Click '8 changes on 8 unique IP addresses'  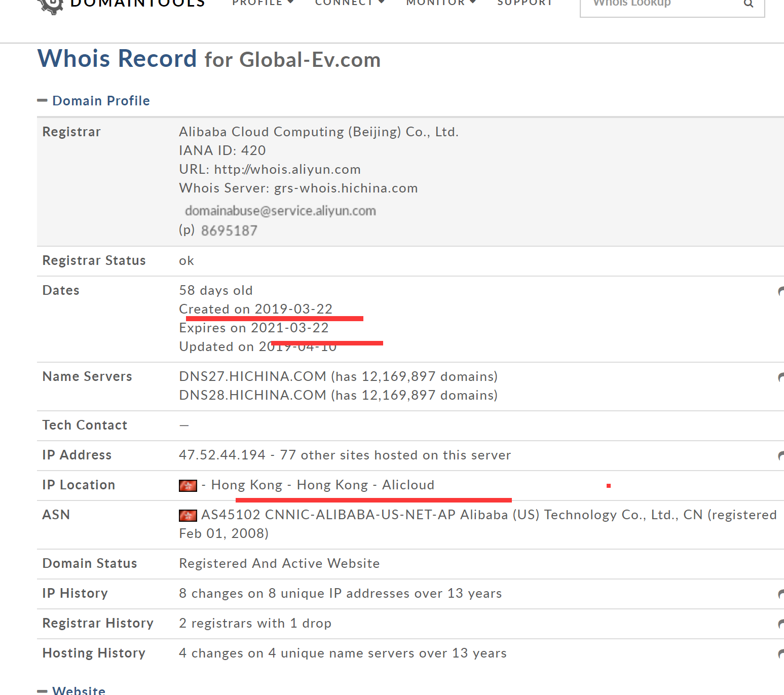341,593
